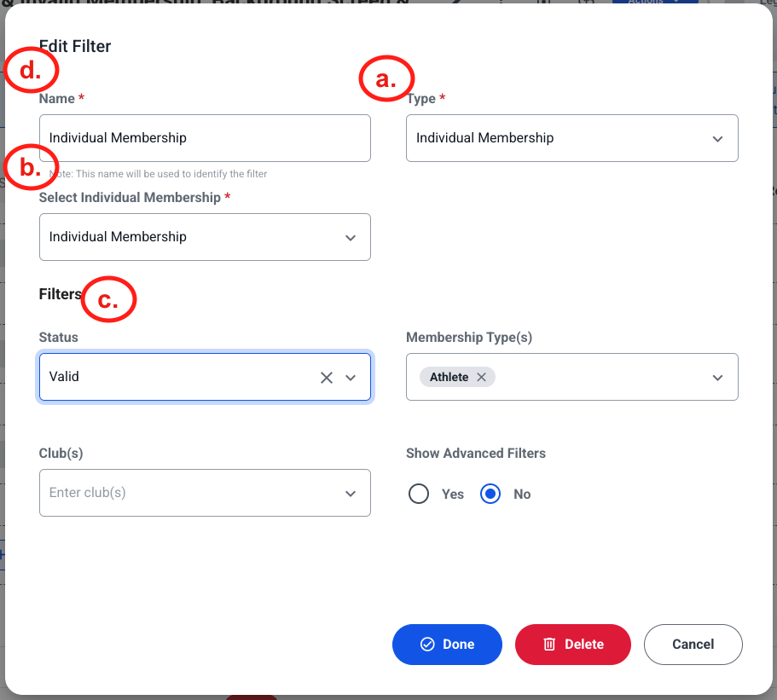Click the Type field Individual Membership value

coord(484,138)
